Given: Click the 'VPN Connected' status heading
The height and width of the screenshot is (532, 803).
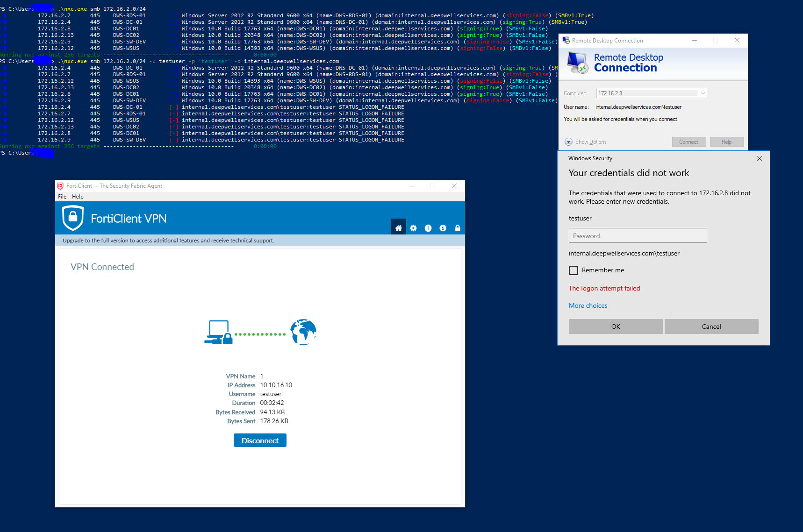Looking at the screenshot, I should [x=102, y=267].
